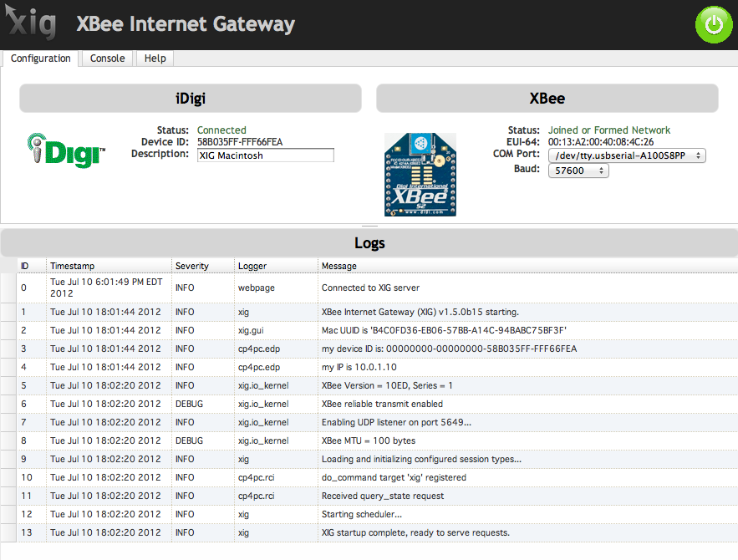738x560 pixels.
Task: Click the XBee module image
Action: click(420, 175)
